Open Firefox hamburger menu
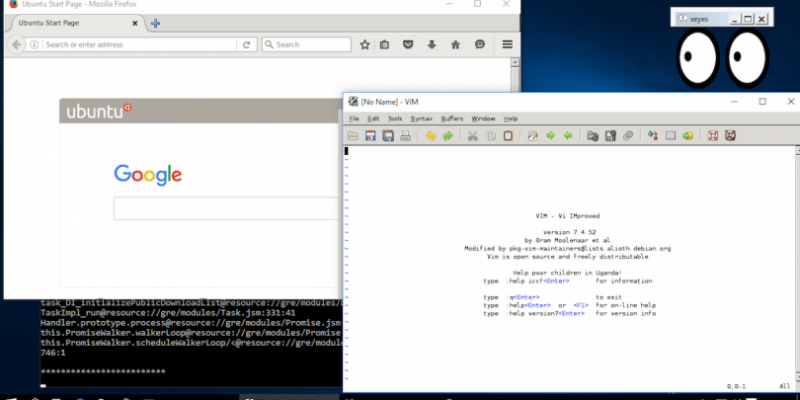This screenshot has height=400, width=800. (507, 45)
